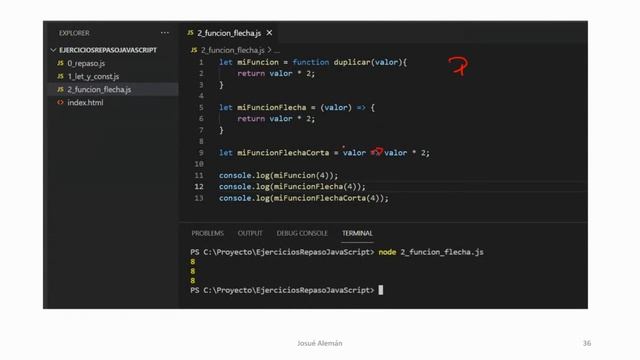This screenshot has height=360, width=640.
Task: Click the terminal prompt cursor
Action: [381, 290]
